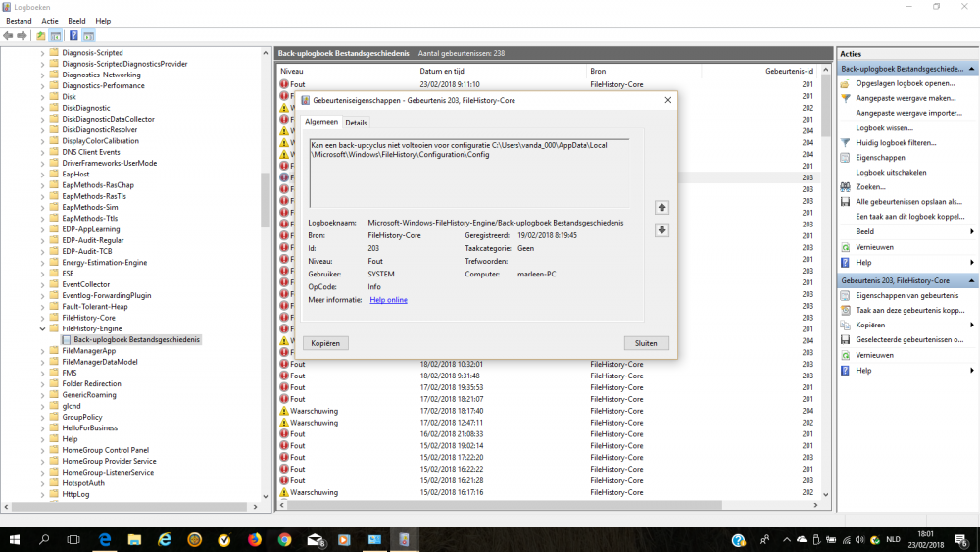Click the tree pane vertical scrollbar down arrow
980x552 pixels.
[x=265, y=497]
